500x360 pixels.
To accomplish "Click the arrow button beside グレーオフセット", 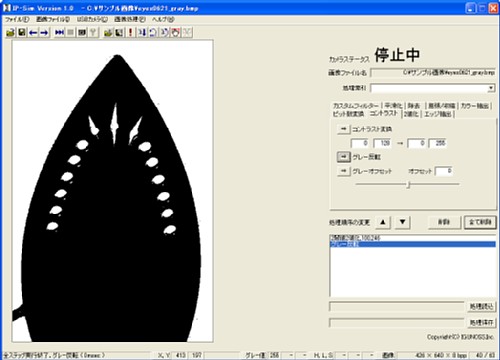I will point(344,171).
